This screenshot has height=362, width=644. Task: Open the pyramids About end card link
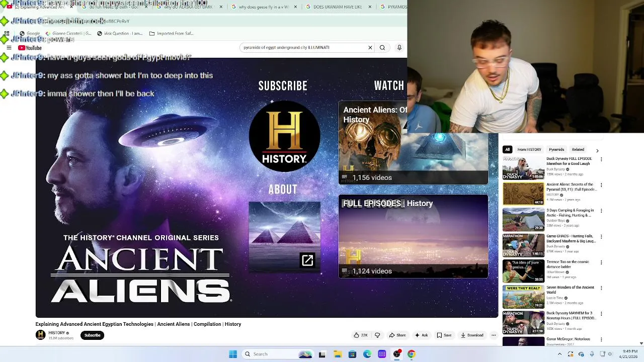click(284, 235)
